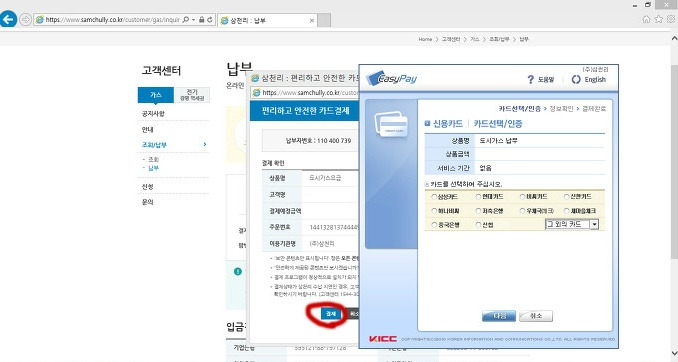Click the scrollbar down arrow of the page

[674, 354]
